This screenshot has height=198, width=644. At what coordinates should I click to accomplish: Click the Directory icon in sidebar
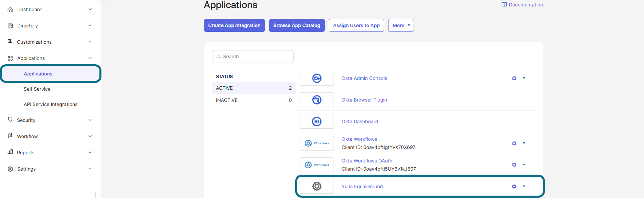point(11,26)
